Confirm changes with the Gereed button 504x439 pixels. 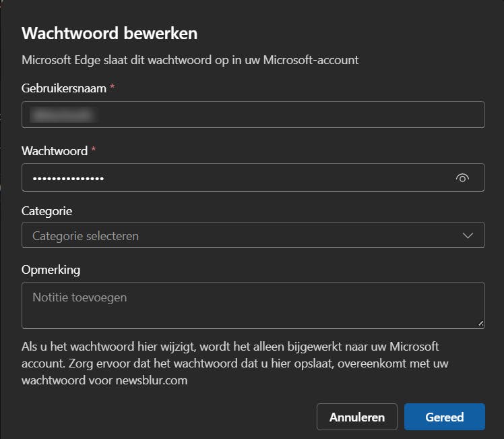(x=445, y=417)
